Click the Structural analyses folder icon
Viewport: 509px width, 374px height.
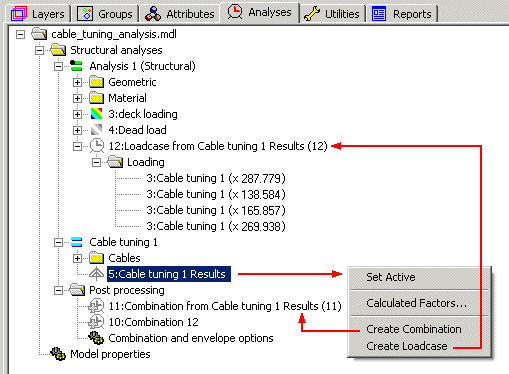58,50
